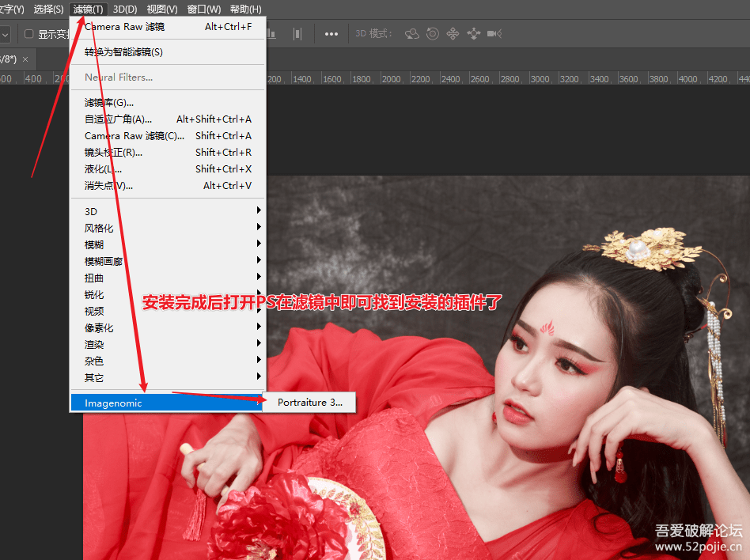The image size is (750, 560).
Task: Click the 3D video camera zoom icon
Action: coord(494,34)
